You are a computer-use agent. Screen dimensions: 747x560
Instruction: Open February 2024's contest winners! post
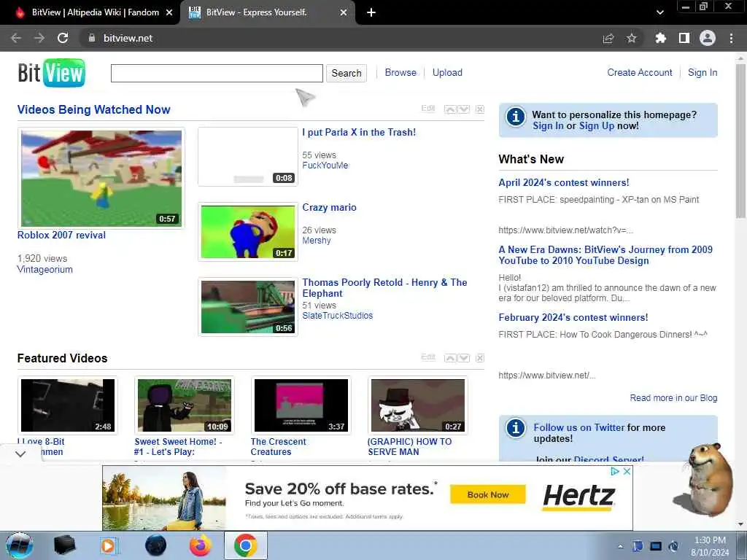[x=573, y=317]
